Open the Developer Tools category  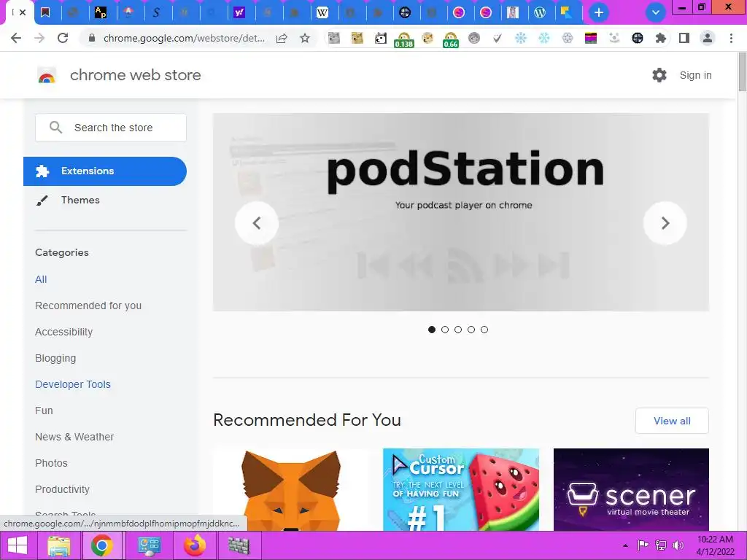[x=73, y=384]
